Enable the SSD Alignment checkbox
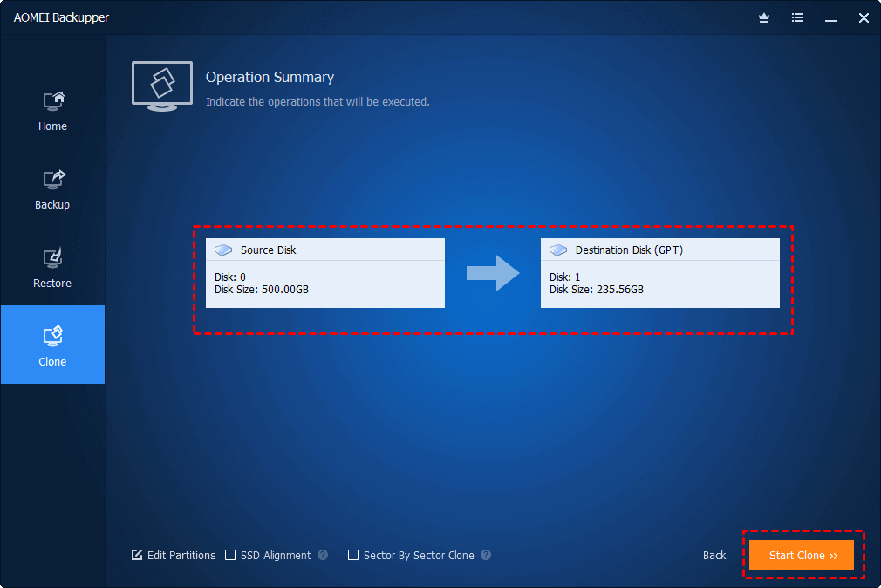881x588 pixels. coord(230,555)
